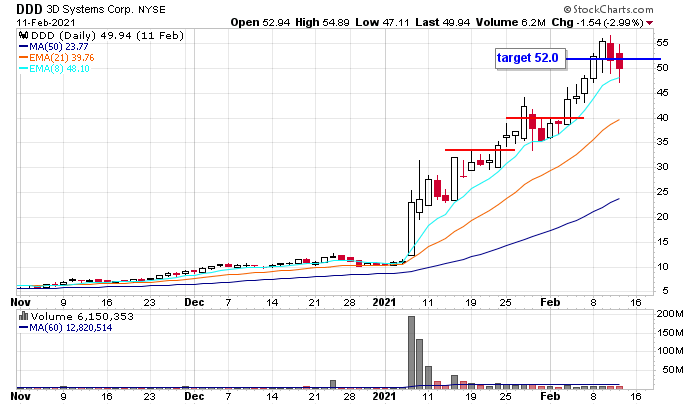Click the 150M volume axis label
The width and height of the screenshot is (700, 405).
click(670, 333)
